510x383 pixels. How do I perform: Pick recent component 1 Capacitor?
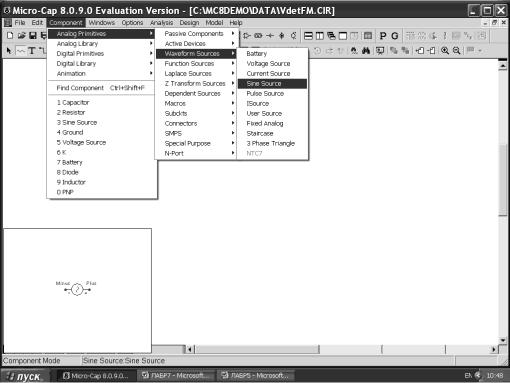pyautogui.click(x=102, y=103)
